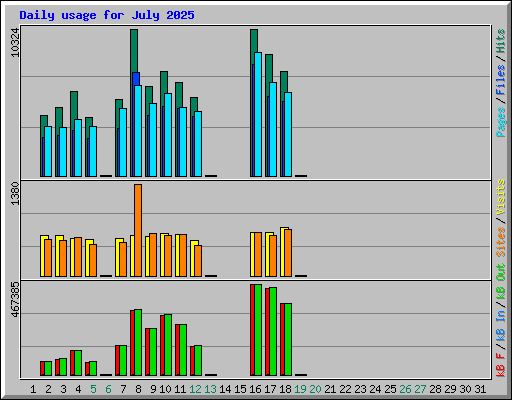Click the 'Daily usage for July 2025' title
512x400 pixels.
[107, 15]
